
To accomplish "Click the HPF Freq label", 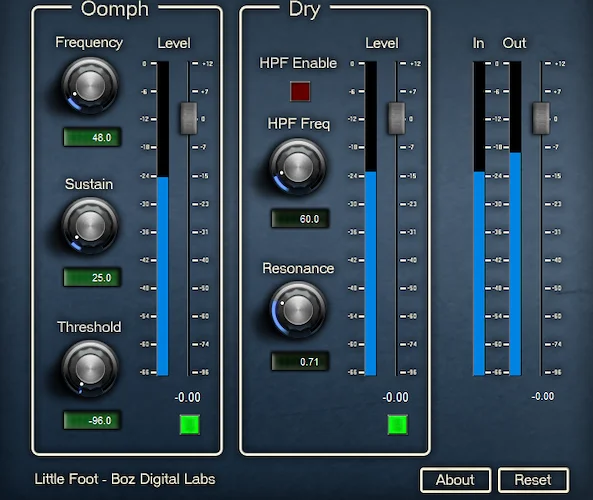I will (x=299, y=124).
